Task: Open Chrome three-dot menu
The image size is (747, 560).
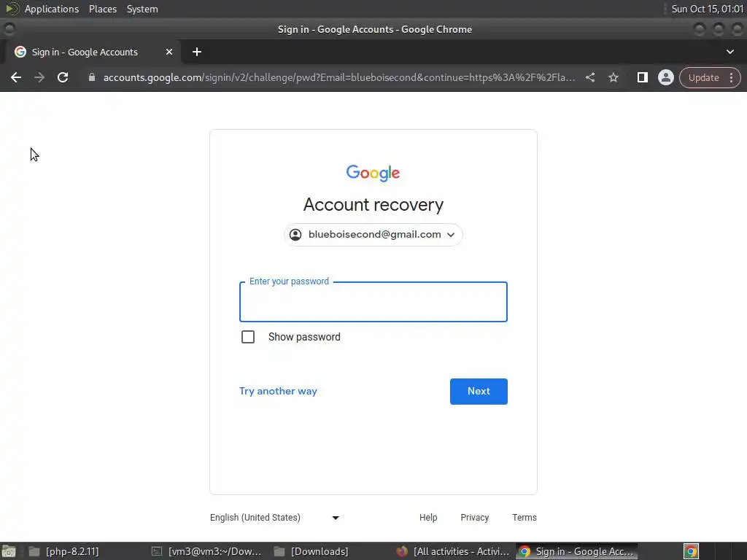Action: pyautogui.click(x=731, y=77)
